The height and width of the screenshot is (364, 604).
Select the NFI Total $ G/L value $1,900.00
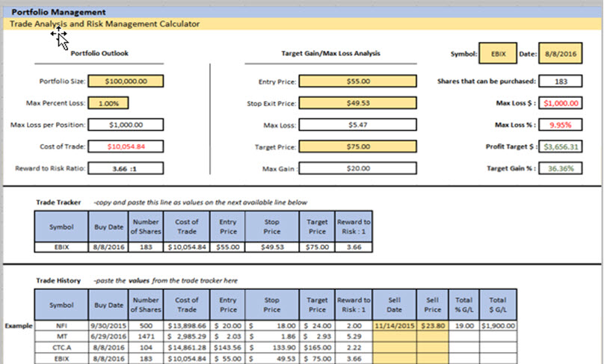[x=498, y=326]
